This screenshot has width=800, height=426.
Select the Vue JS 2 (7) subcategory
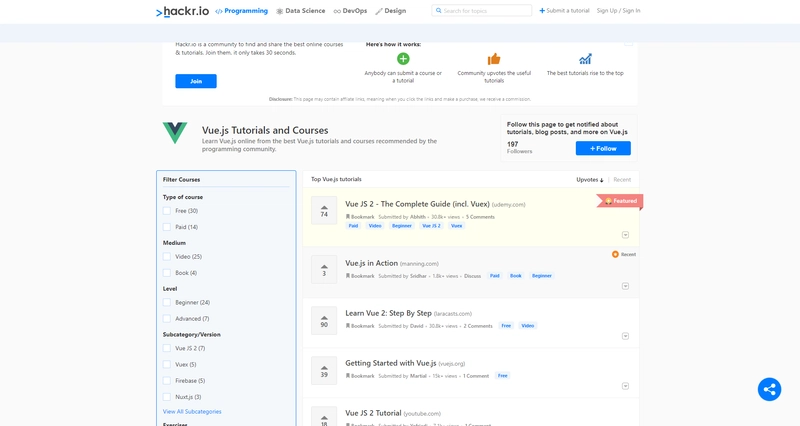167,348
